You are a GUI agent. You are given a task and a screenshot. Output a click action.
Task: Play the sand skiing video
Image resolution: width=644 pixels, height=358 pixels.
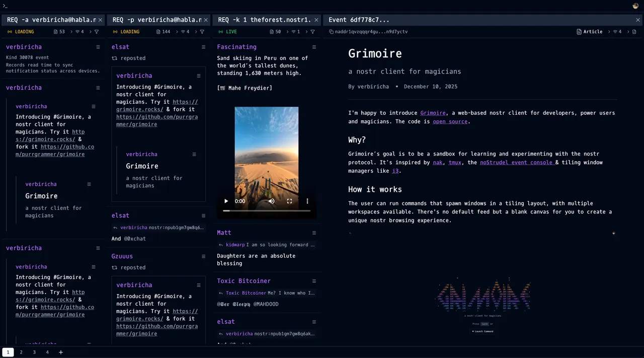(226, 201)
